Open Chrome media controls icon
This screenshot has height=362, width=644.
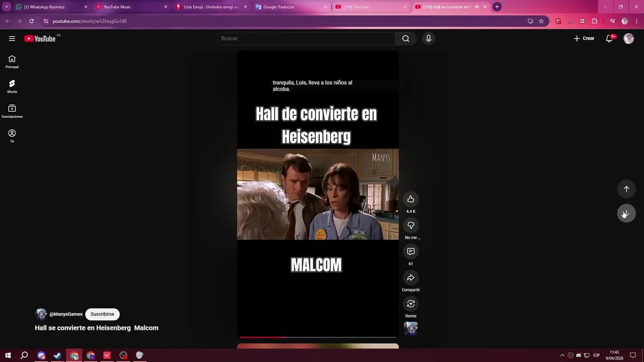click(612, 21)
